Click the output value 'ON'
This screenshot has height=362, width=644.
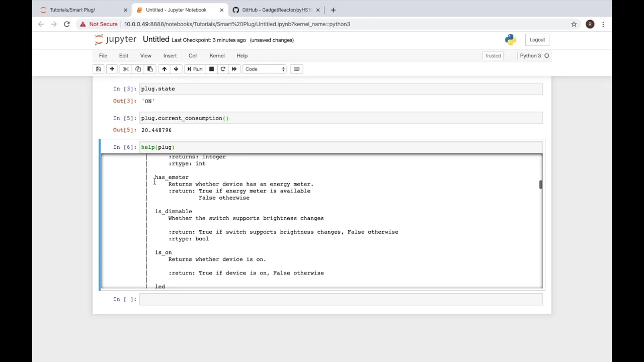click(148, 101)
